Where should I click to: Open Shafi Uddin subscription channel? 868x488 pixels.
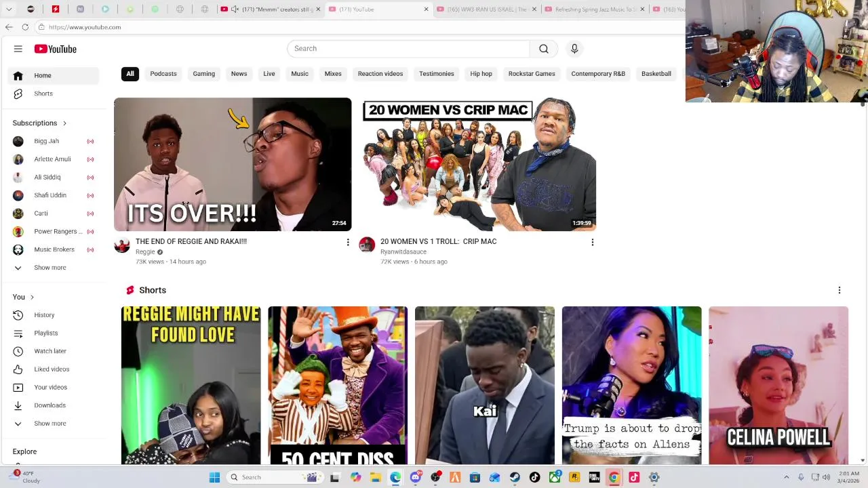click(x=54, y=195)
